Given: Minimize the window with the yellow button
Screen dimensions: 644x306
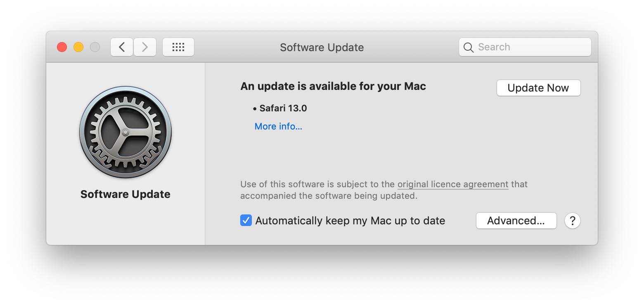Looking at the screenshot, I should coord(78,47).
